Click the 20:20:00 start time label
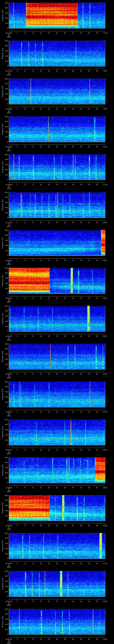The height and width of the screenshot is (644, 114). click(x=9, y=184)
